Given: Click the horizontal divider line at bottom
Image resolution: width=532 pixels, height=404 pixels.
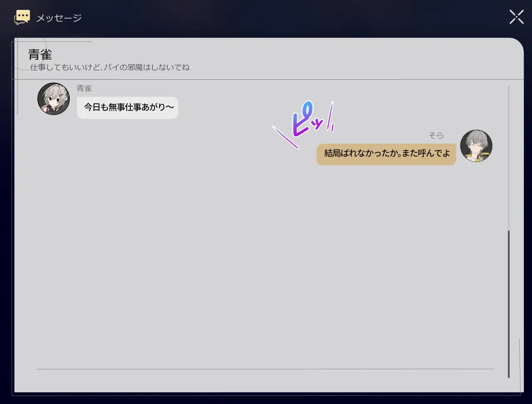Looking at the screenshot, I should pyautogui.click(x=265, y=369).
